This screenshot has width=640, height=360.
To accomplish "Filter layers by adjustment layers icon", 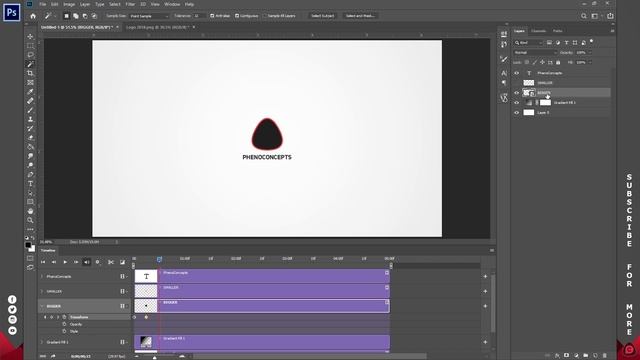I will point(558,42).
